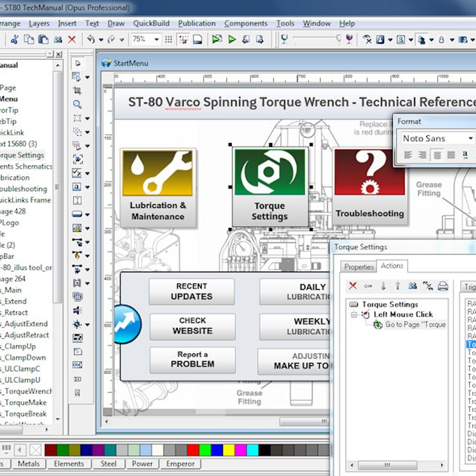Collapse the Left Mouse Click tree node
The height and width of the screenshot is (476, 476).
click(353, 315)
